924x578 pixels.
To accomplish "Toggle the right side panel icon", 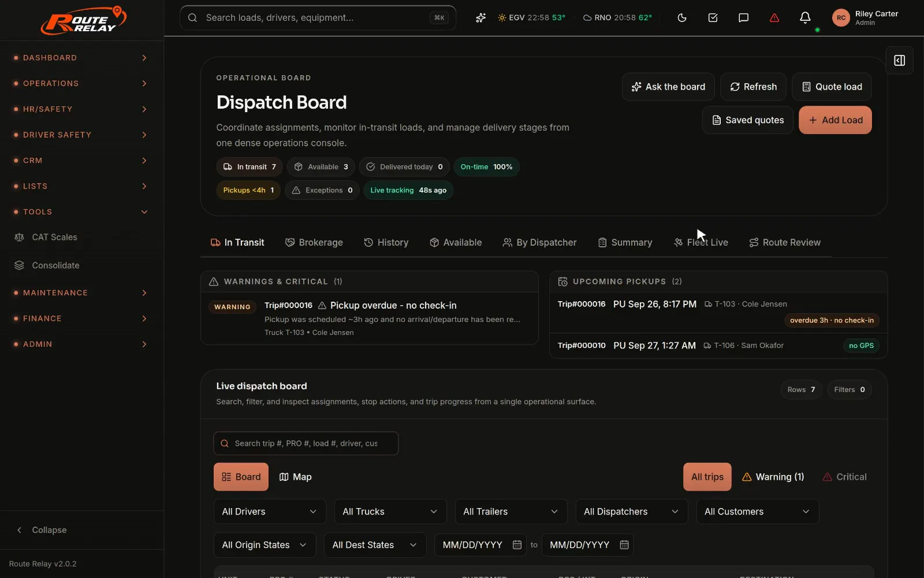I will point(900,61).
